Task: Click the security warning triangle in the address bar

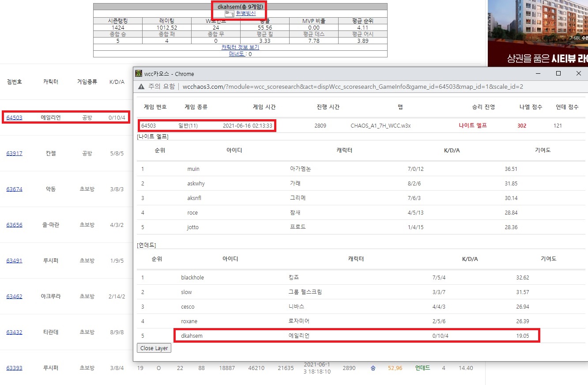Action: point(141,87)
